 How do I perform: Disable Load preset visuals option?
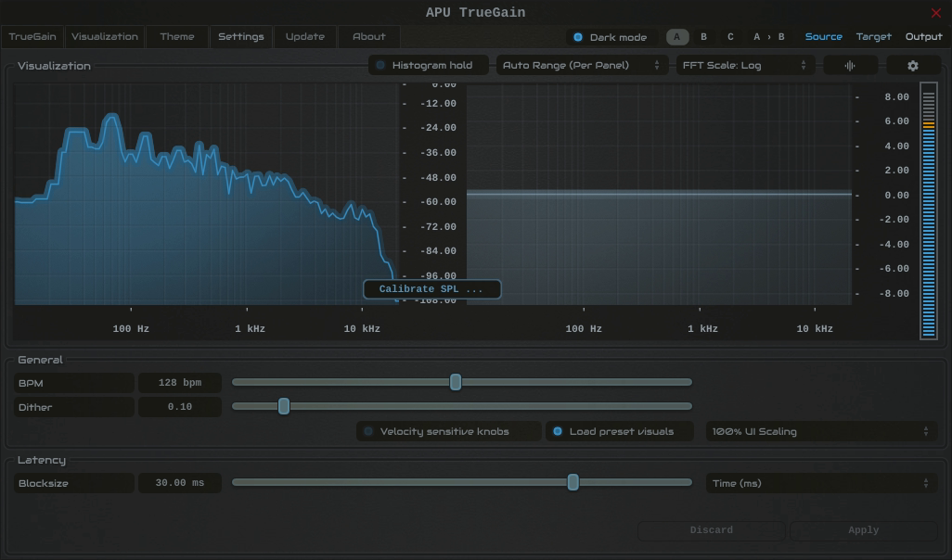tap(619, 431)
